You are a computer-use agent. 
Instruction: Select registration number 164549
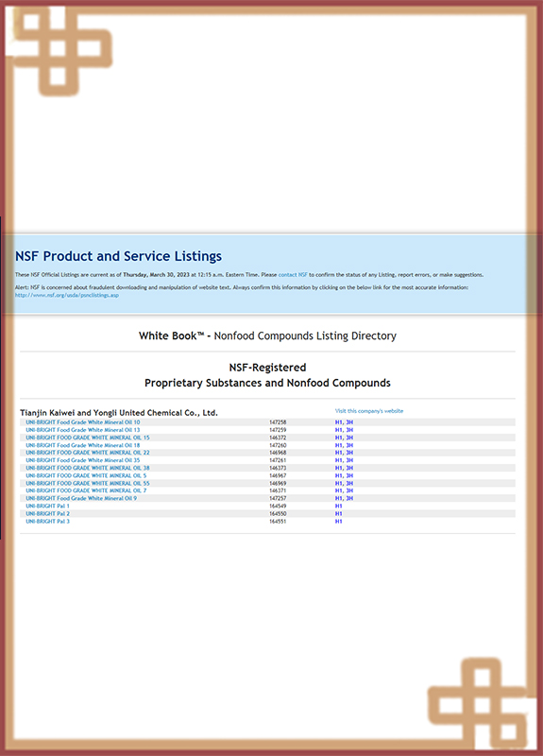(278, 507)
